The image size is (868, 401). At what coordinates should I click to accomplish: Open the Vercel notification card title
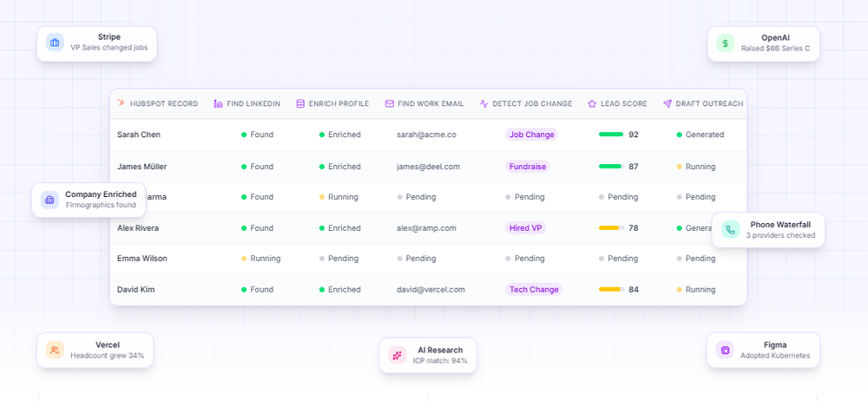coord(108,345)
